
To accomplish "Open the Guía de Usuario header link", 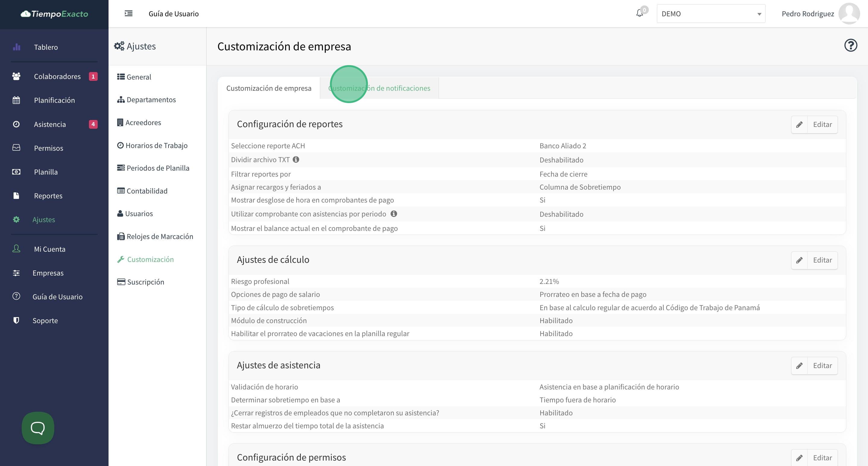I will click(174, 14).
